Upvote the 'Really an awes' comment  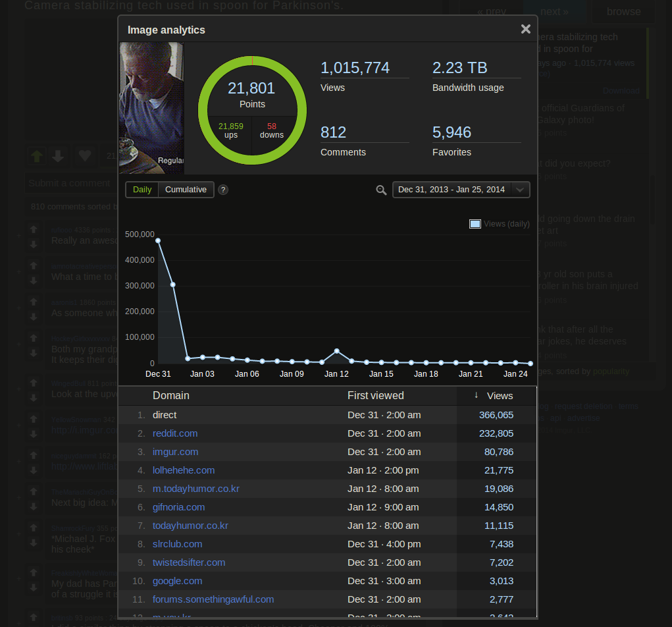click(x=34, y=229)
